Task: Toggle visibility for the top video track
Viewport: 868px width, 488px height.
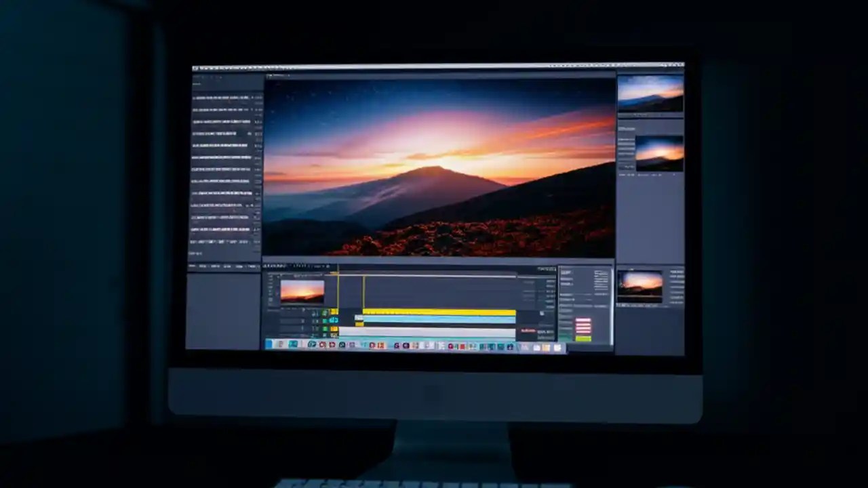Action: click(x=315, y=312)
